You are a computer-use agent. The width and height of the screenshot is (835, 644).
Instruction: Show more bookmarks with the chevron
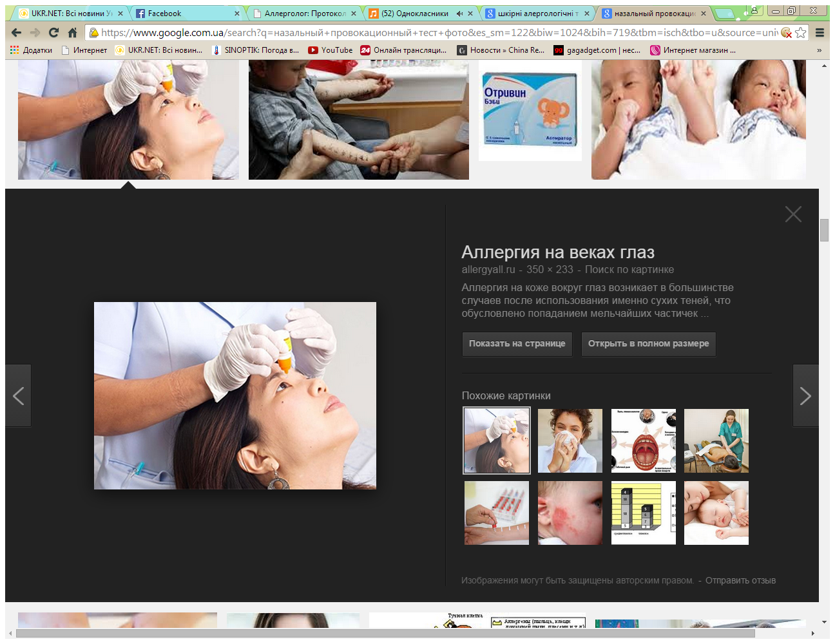point(819,50)
